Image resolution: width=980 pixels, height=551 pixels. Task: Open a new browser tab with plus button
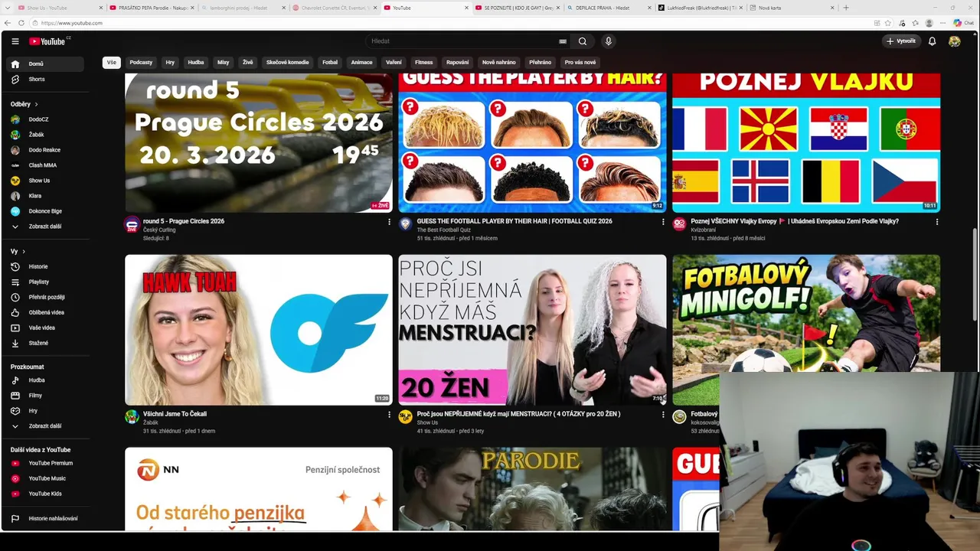tap(846, 8)
